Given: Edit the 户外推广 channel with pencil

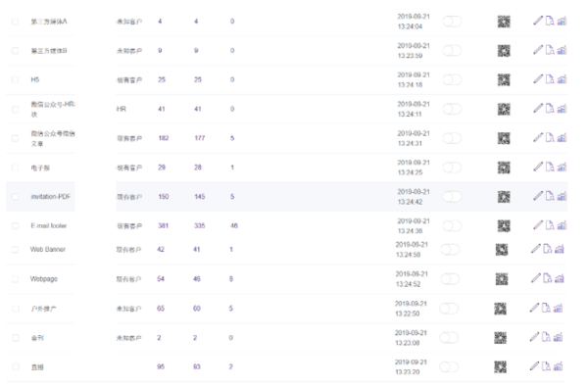Looking at the screenshot, I should (534, 308).
